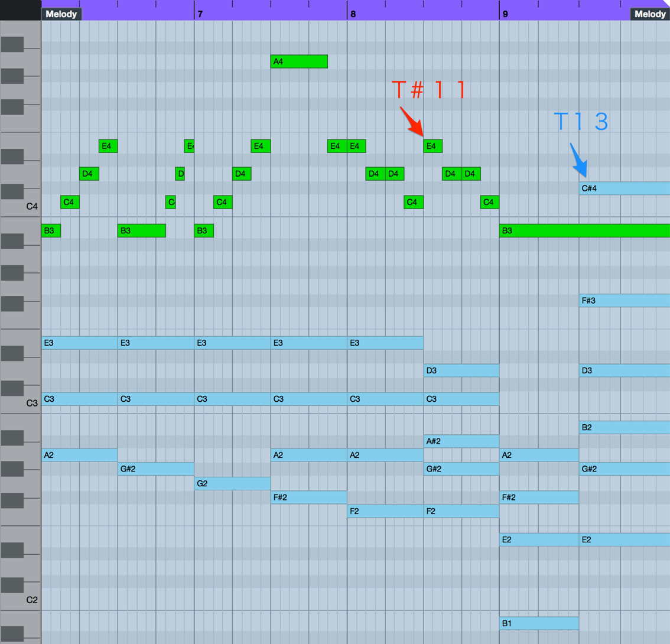Screen dimensions: 670x644
Task: Select the wide green B3 note in bar 6
Action: tap(141, 231)
